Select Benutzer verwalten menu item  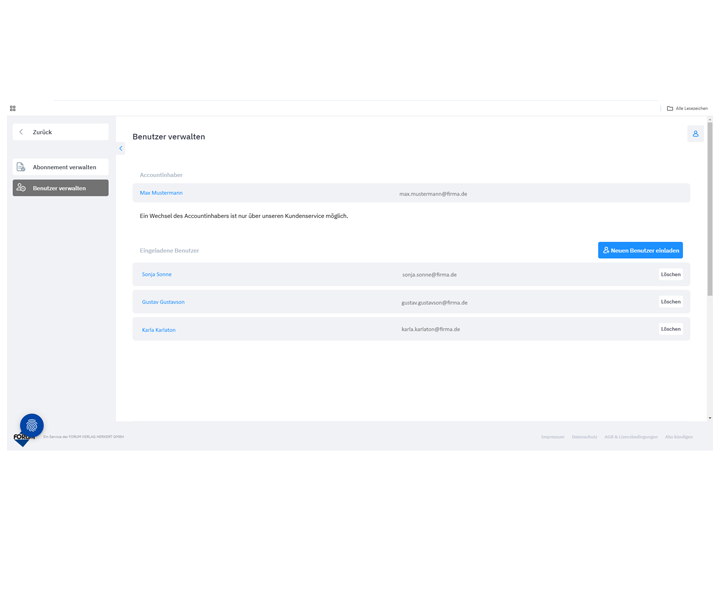[61, 188]
